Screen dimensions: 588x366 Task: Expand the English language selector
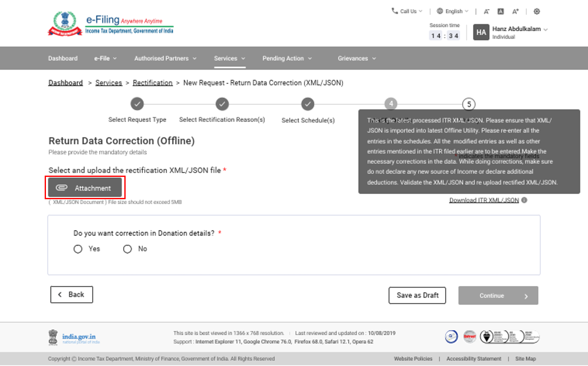453,11
